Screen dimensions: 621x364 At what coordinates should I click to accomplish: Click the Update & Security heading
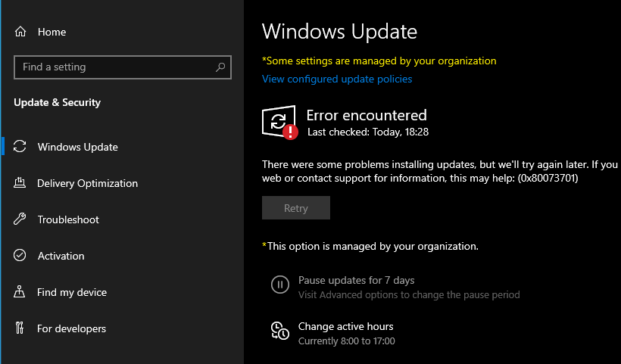point(57,102)
